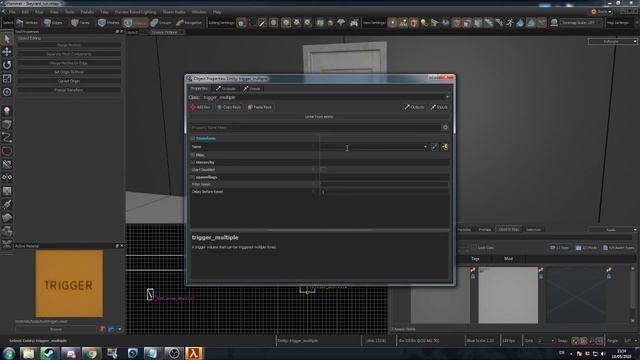This screenshot has height=360, width=640.
Task: Click yellow icon next to Name field
Action: (445, 147)
